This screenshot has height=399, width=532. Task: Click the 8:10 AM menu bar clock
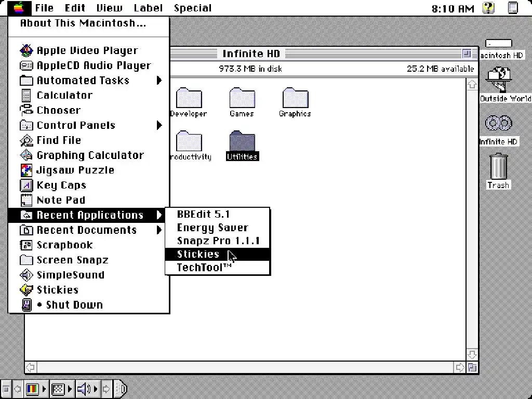[453, 8]
